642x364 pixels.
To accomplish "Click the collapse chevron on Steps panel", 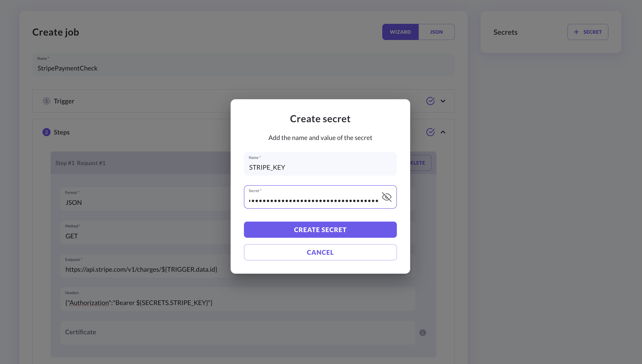I will click(x=443, y=132).
